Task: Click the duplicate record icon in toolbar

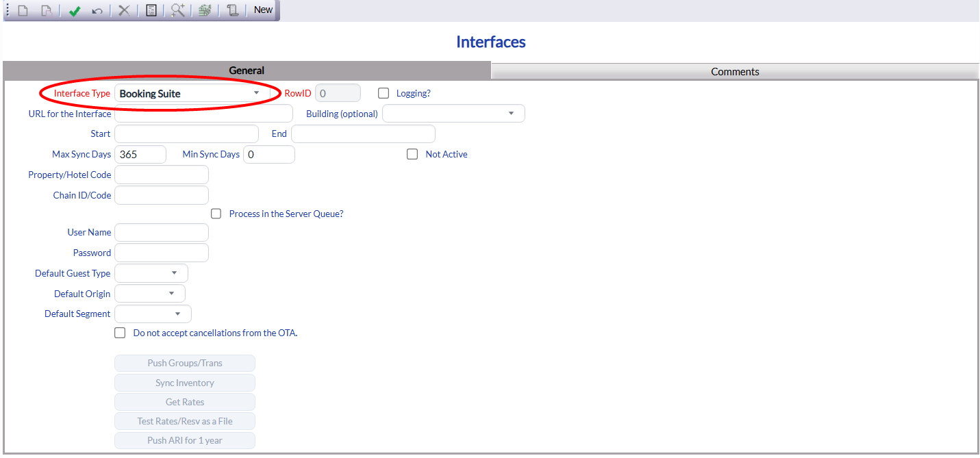Action: [46, 10]
